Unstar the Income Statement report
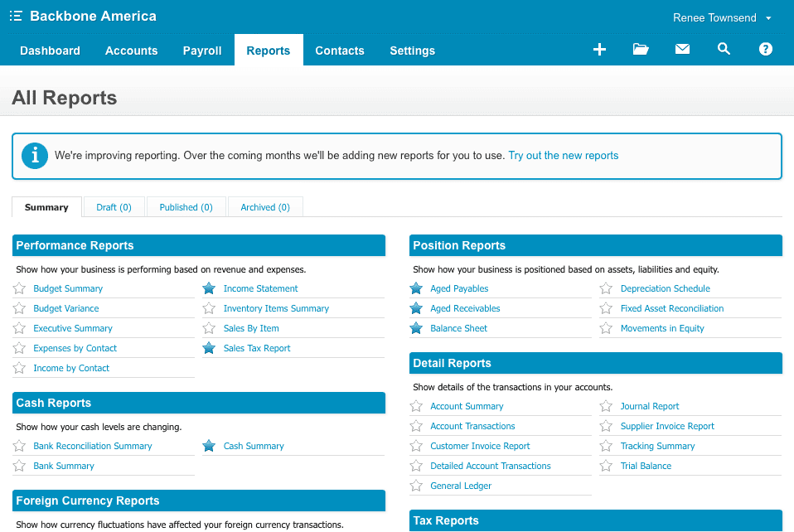 (x=209, y=288)
